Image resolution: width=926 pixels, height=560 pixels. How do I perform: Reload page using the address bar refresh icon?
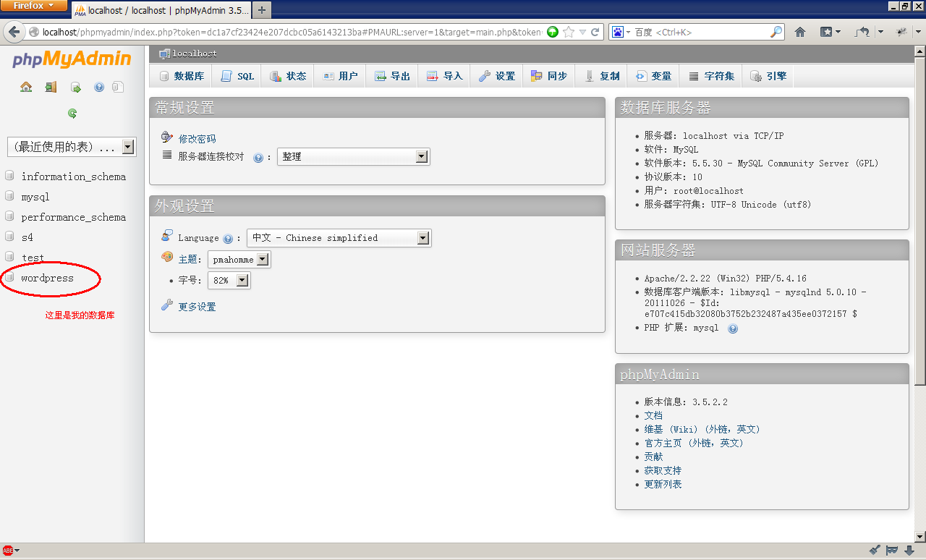pos(595,32)
